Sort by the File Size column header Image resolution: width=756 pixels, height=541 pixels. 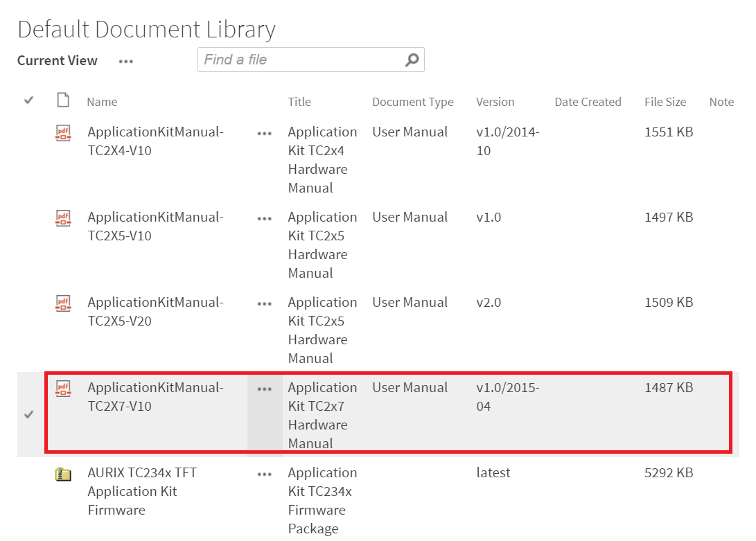pyautogui.click(x=665, y=103)
